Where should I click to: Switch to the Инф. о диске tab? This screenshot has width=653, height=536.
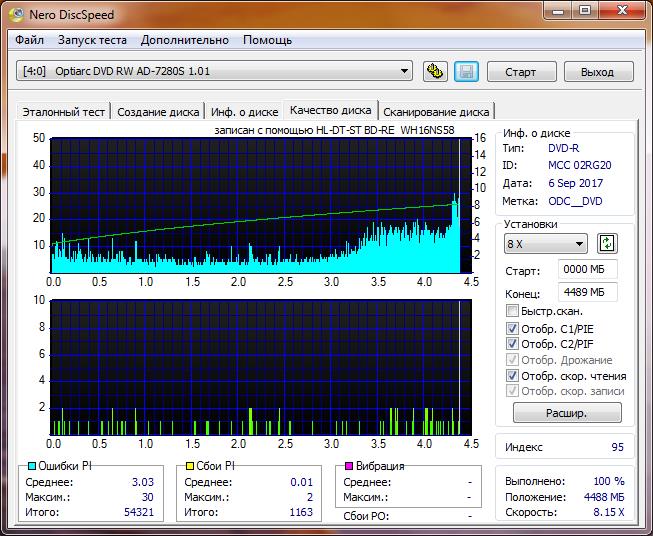tap(245, 112)
